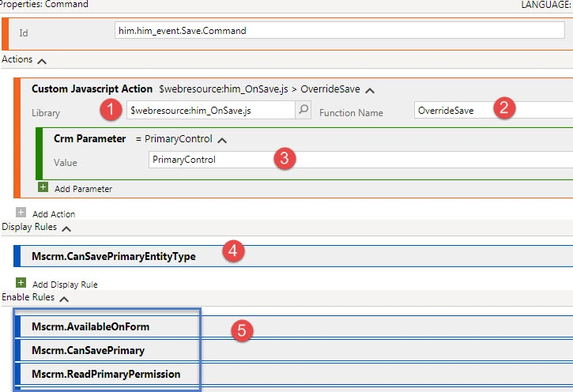573x392 pixels.
Task: Click the Library lookup magnifier icon
Action: [x=303, y=110]
